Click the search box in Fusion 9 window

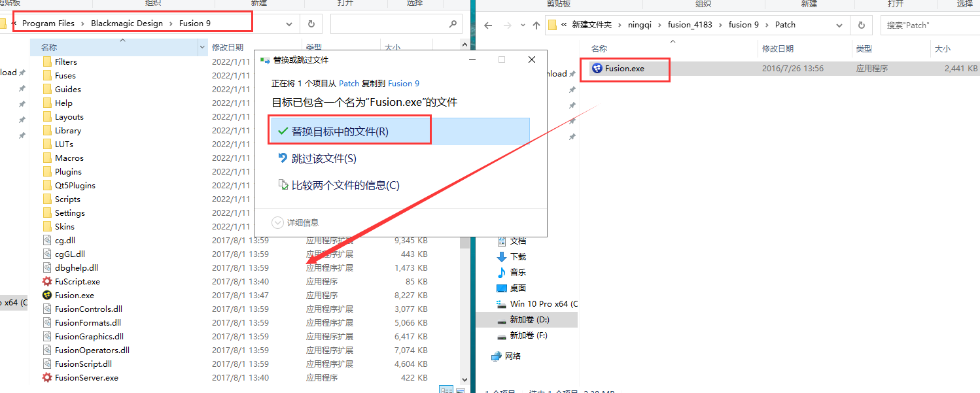pyautogui.click(x=396, y=24)
